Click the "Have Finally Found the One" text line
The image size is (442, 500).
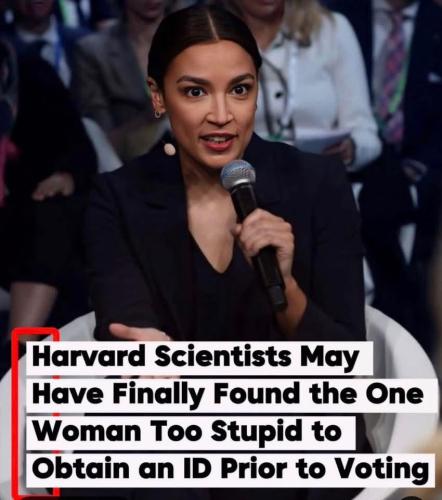[228, 394]
